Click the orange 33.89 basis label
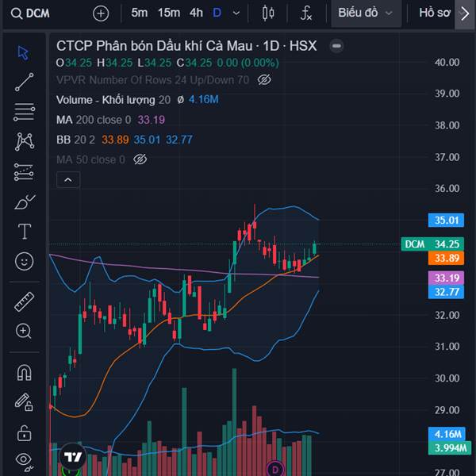 coord(446,258)
